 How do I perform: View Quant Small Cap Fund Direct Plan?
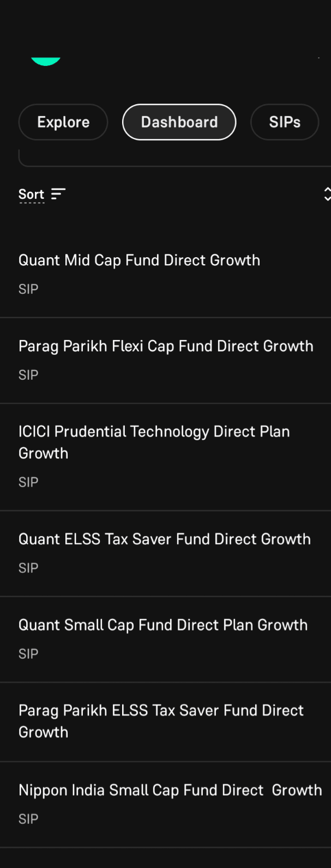pyautogui.click(x=163, y=625)
